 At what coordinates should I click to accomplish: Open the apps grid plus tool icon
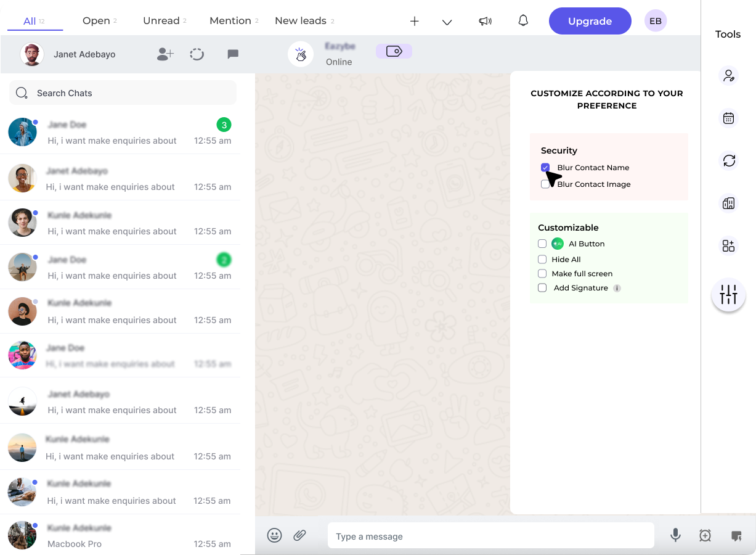pos(729,245)
